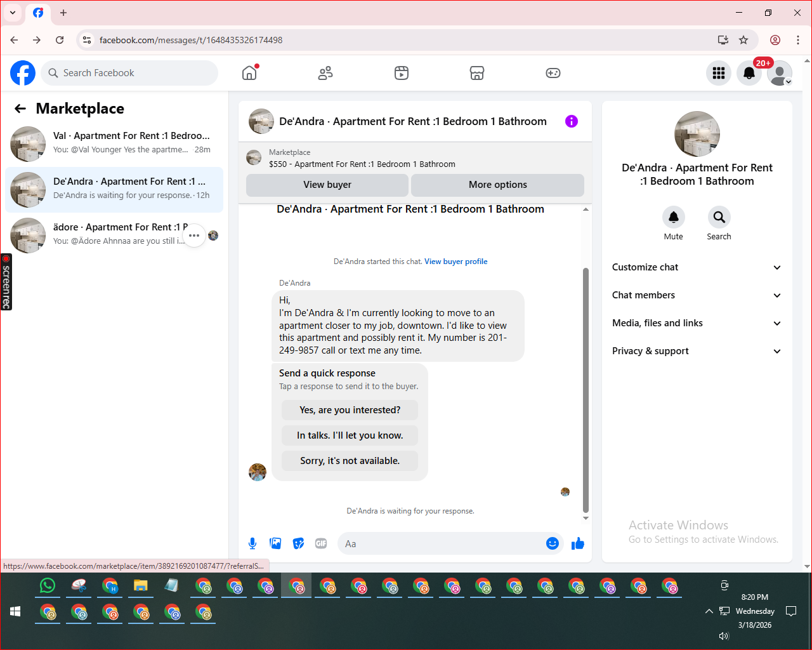The height and width of the screenshot is (650, 812).
Task: Open conversation info purple icon
Action: click(572, 121)
